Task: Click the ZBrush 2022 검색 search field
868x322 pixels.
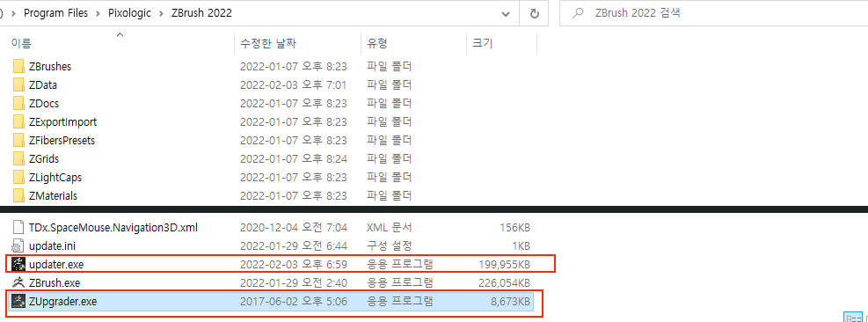Action: coord(714,13)
